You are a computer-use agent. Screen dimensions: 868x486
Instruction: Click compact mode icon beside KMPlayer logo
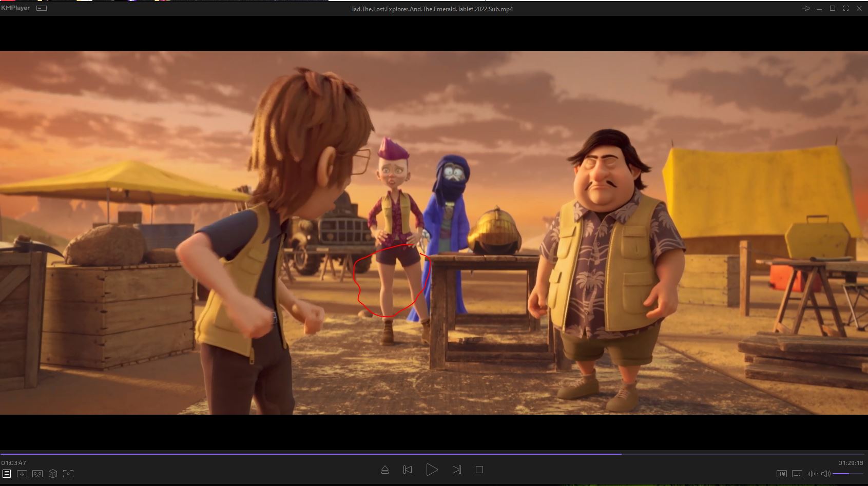click(x=42, y=8)
